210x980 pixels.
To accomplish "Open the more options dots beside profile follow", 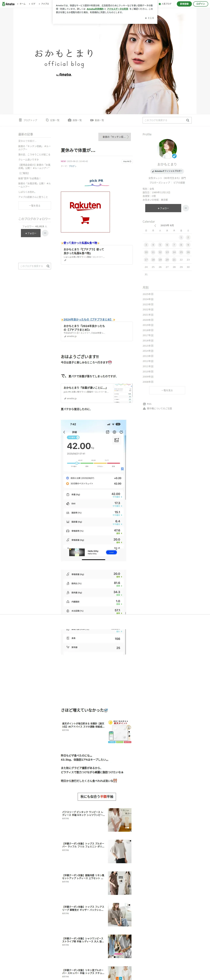I will [x=186, y=208].
